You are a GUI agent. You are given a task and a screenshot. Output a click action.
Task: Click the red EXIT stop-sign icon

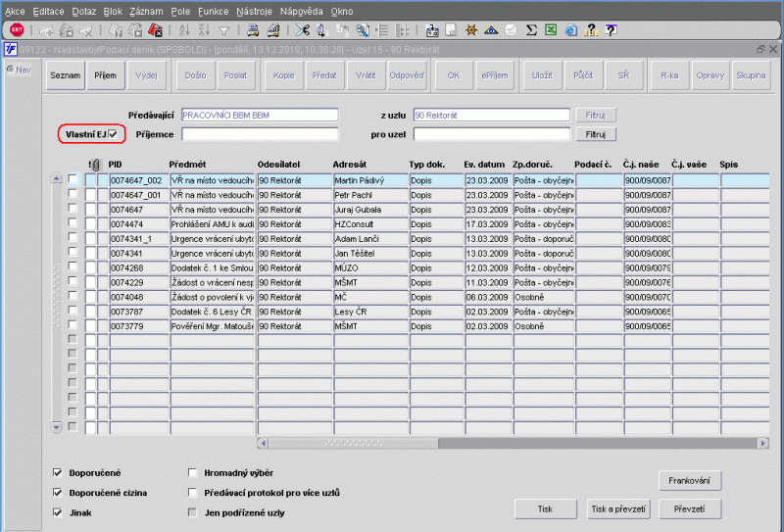(x=17, y=30)
